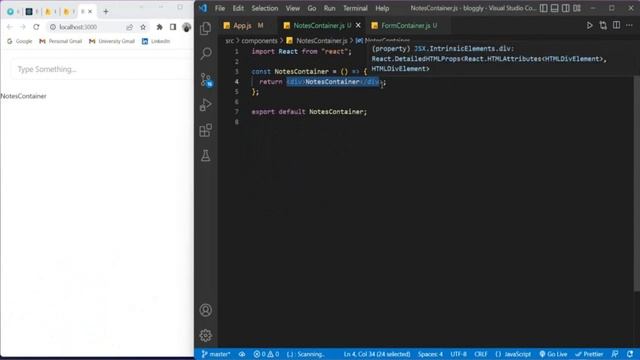Open browser profile avatar

tap(187, 27)
